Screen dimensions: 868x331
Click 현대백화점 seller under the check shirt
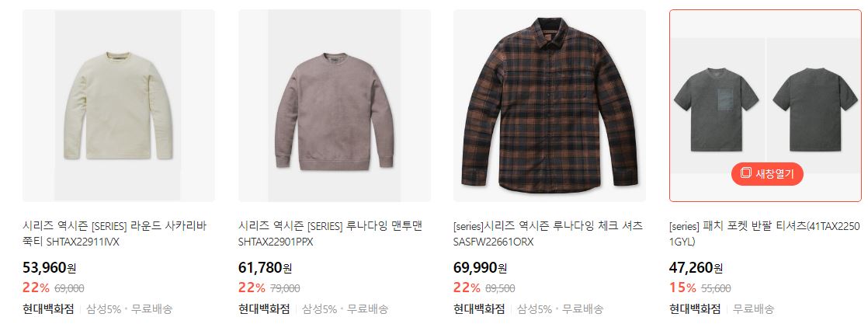pyautogui.click(x=479, y=308)
